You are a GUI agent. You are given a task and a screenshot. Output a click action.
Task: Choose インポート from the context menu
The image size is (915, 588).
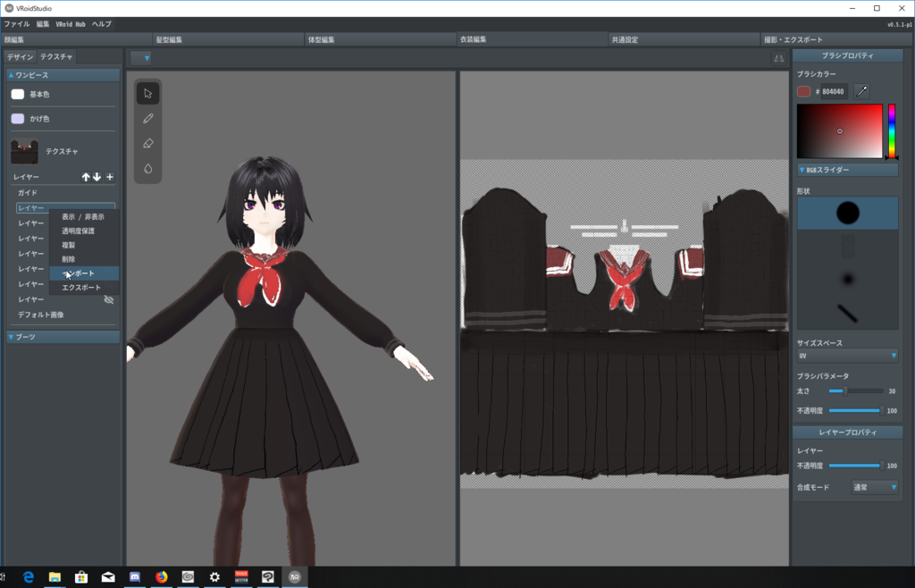(83, 273)
